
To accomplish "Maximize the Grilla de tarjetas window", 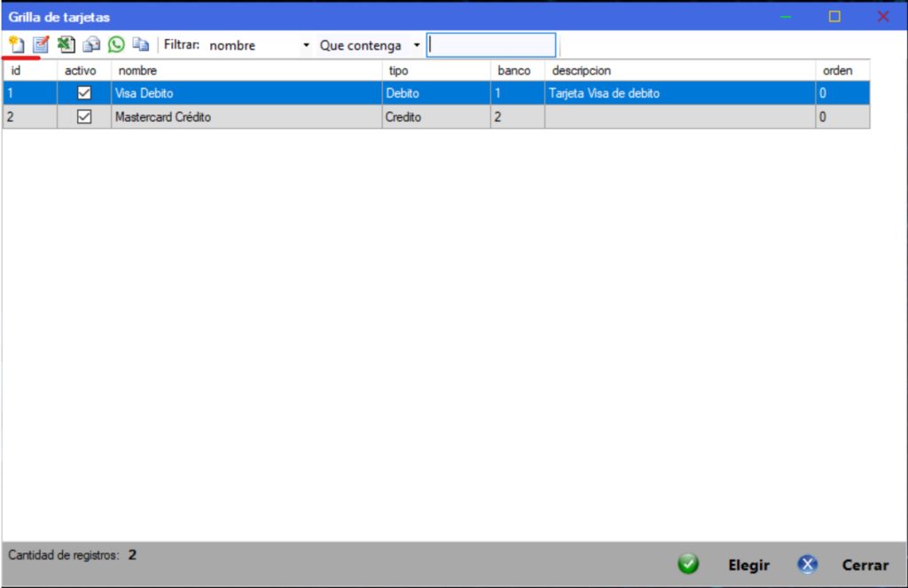I will pyautogui.click(x=834, y=16).
